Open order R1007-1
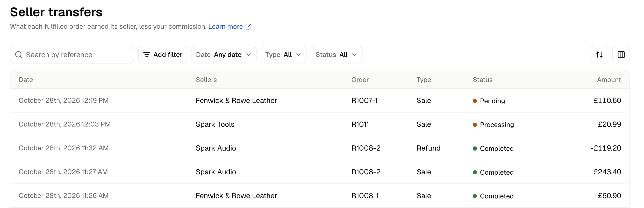This screenshot has width=644, height=208. tap(364, 100)
